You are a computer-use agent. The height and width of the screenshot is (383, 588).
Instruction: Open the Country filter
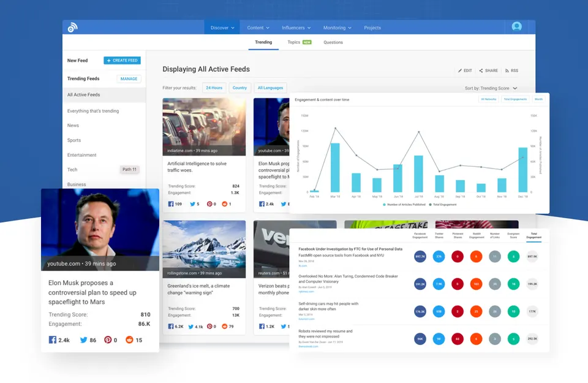tap(239, 88)
